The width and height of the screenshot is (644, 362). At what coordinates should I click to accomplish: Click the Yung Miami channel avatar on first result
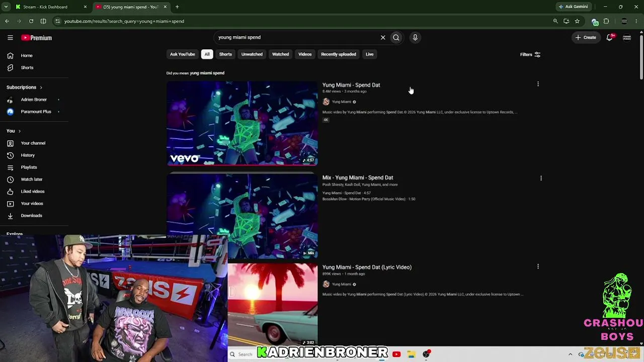point(326,102)
